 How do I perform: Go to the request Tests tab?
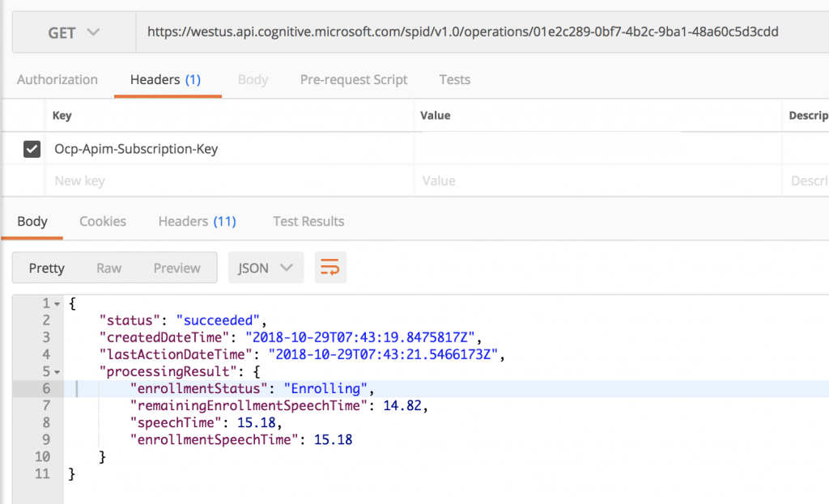point(454,79)
